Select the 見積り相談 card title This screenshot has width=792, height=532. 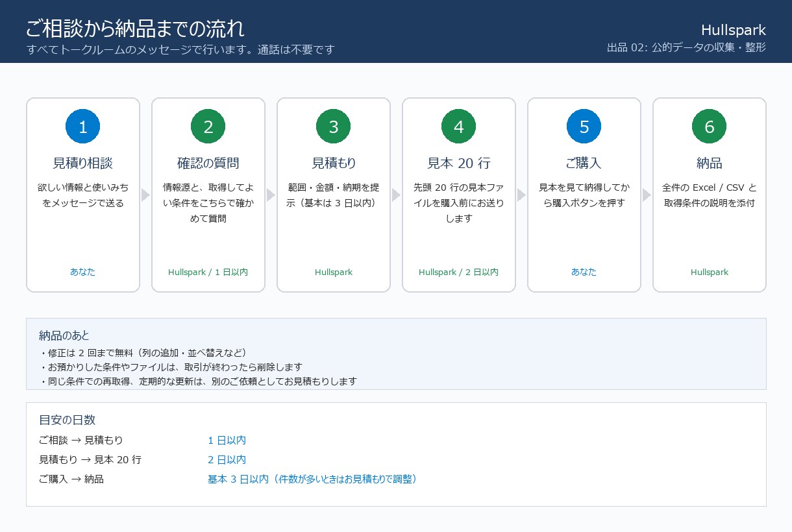[83, 163]
